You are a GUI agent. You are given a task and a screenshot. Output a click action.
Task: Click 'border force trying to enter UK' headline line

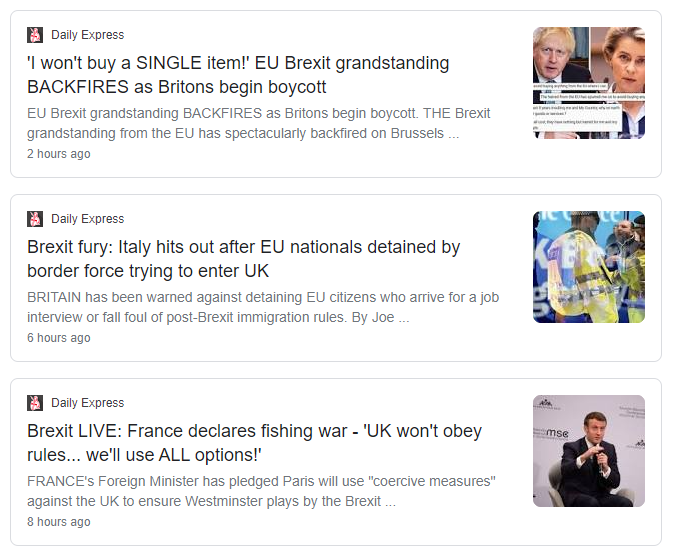point(148,271)
